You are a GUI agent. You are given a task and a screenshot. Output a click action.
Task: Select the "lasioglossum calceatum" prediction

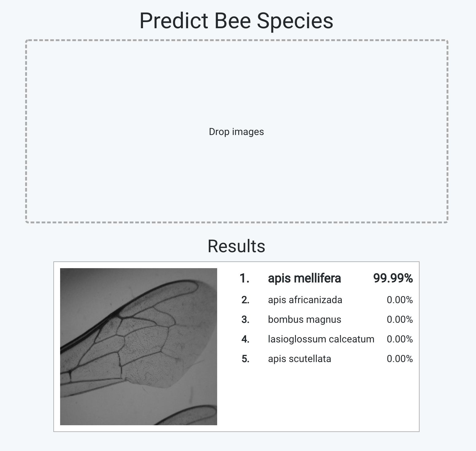[321, 339]
